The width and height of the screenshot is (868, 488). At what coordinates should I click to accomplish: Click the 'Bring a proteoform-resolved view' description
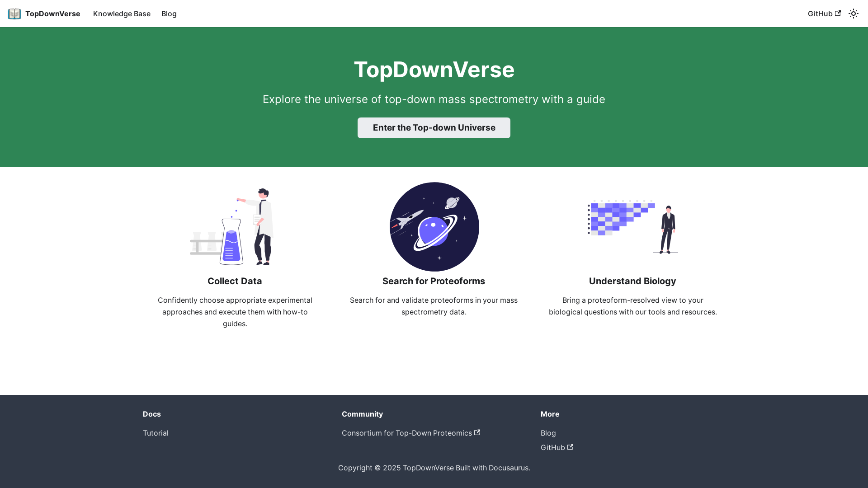[633, 306]
